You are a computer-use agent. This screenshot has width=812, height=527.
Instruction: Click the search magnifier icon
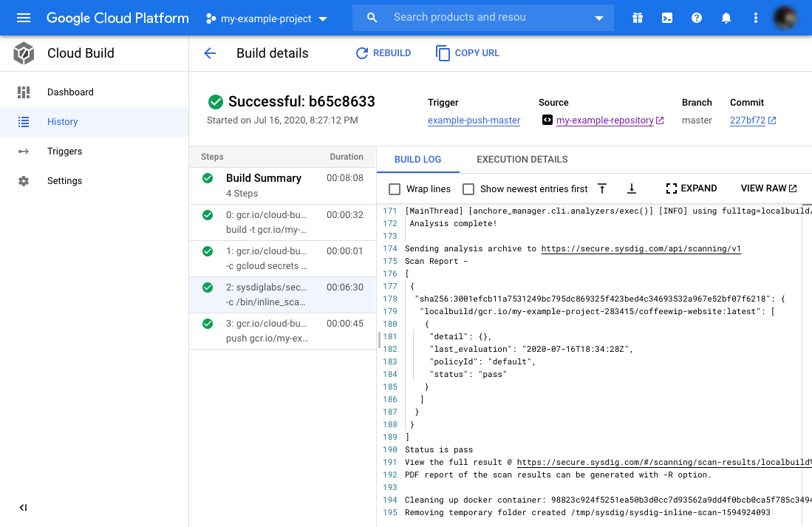[372, 18]
